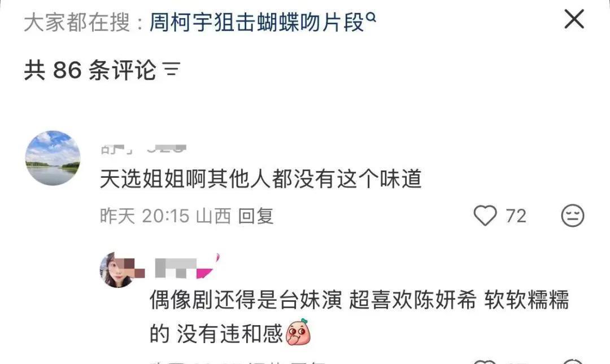Tap the blurred username of first commenter
This screenshot has height=364, width=610.
click(143, 149)
